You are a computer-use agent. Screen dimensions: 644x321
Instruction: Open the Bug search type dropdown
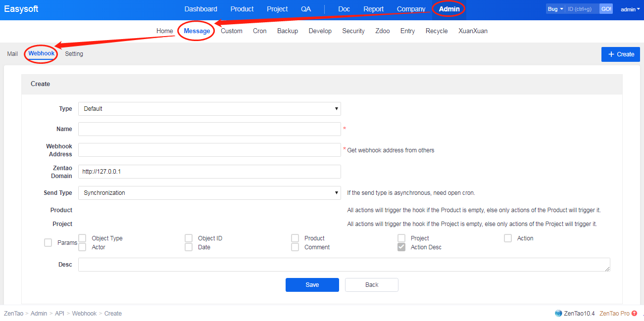(x=555, y=9)
